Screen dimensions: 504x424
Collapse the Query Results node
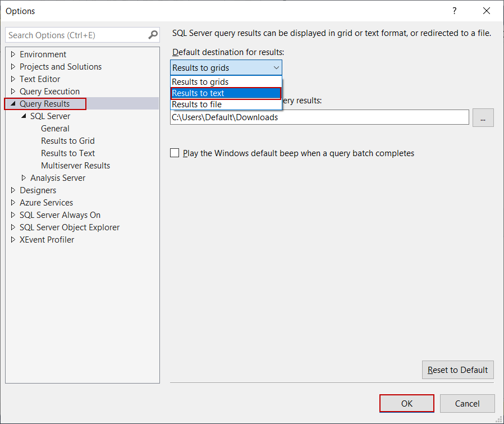tap(13, 104)
